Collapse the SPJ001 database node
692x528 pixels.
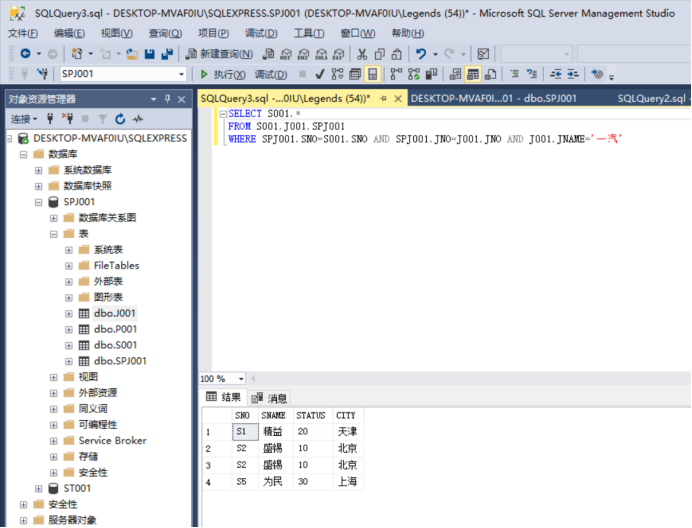[x=38, y=202]
